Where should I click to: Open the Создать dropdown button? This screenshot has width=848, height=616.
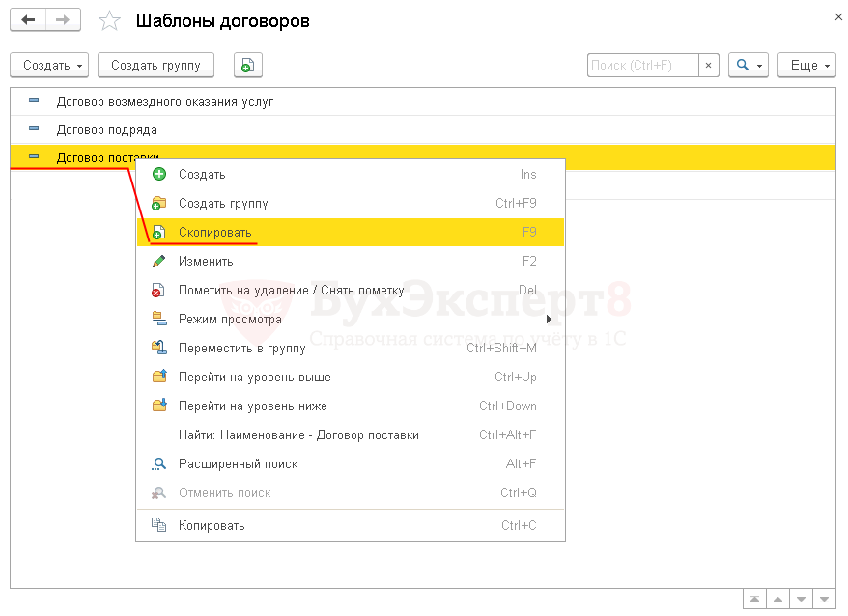(x=49, y=66)
